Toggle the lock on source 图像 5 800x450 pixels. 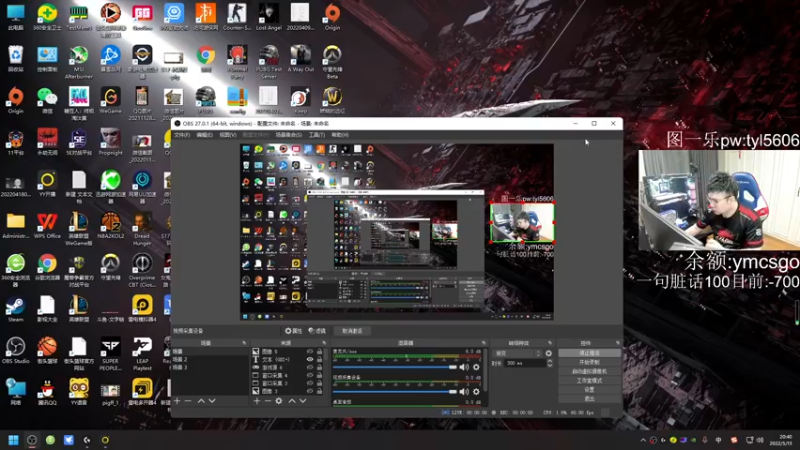[319, 352]
